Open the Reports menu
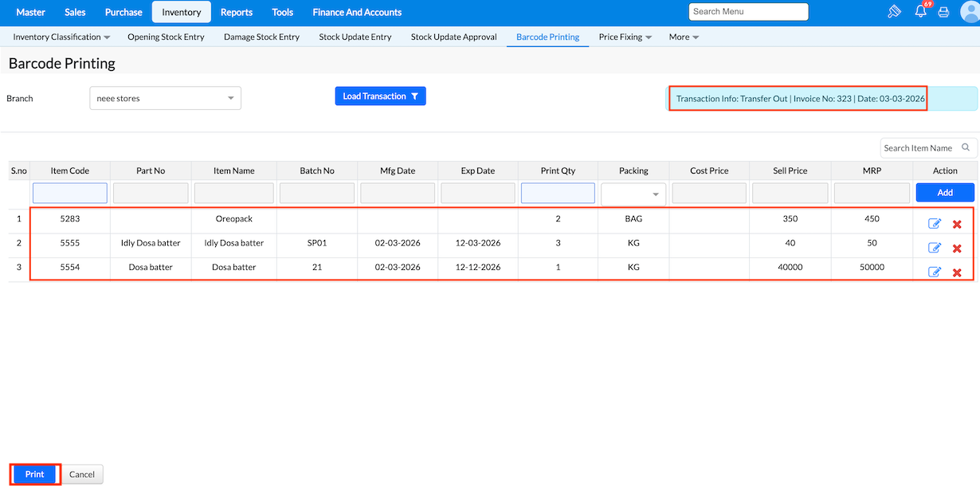 [x=236, y=12]
